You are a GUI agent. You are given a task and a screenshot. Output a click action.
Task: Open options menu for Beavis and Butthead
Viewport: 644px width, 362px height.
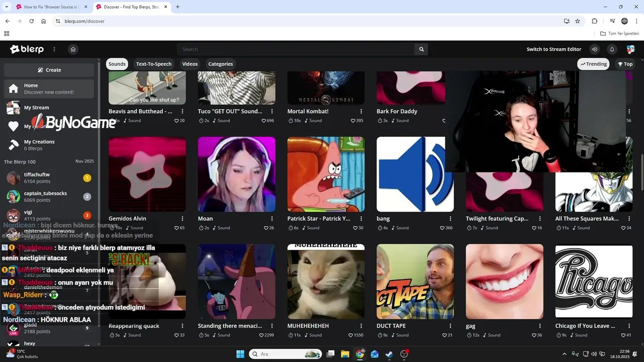coord(183,111)
